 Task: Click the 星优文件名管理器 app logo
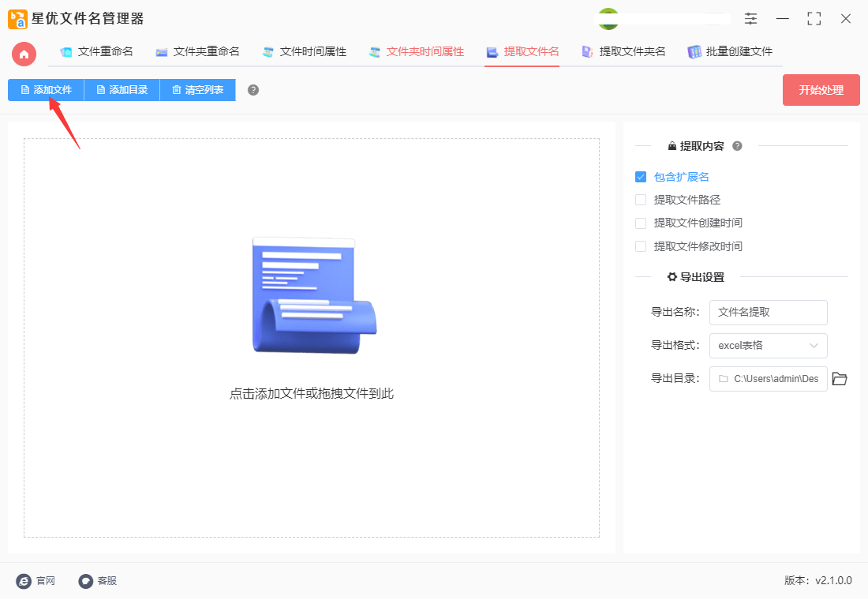17,19
